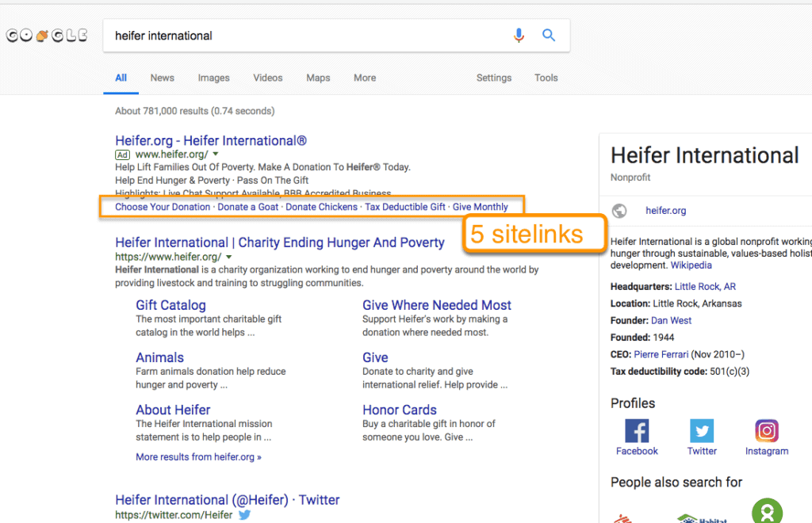The width and height of the screenshot is (812, 523).
Task: Click the Google doodle logo
Action: coord(47,35)
